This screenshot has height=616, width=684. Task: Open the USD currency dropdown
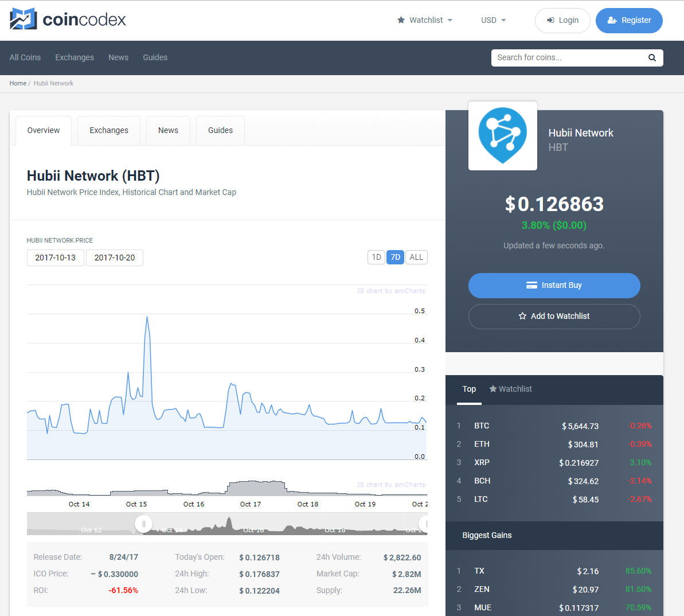click(494, 20)
